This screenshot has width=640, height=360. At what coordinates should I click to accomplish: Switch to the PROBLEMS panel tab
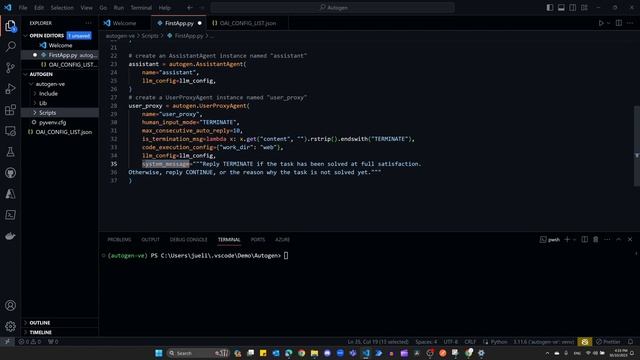[x=119, y=240]
